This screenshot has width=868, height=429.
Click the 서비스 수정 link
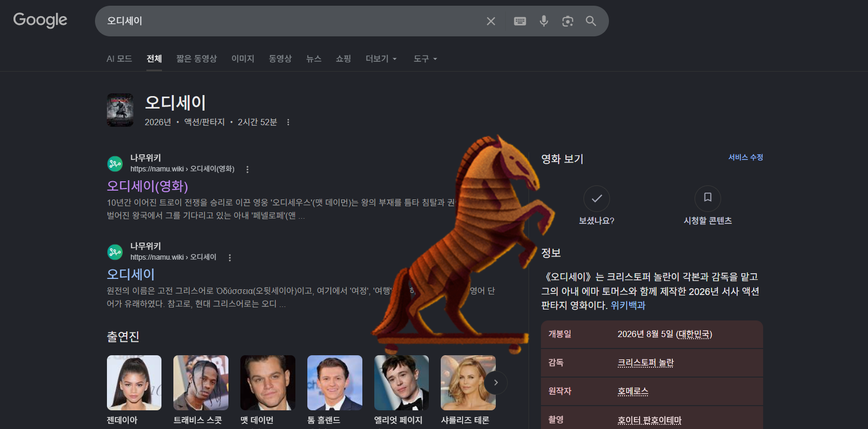tap(745, 157)
